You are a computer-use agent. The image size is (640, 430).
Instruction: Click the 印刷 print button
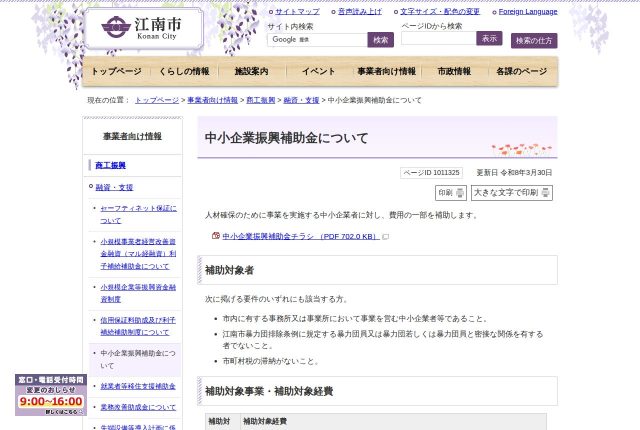click(x=451, y=193)
